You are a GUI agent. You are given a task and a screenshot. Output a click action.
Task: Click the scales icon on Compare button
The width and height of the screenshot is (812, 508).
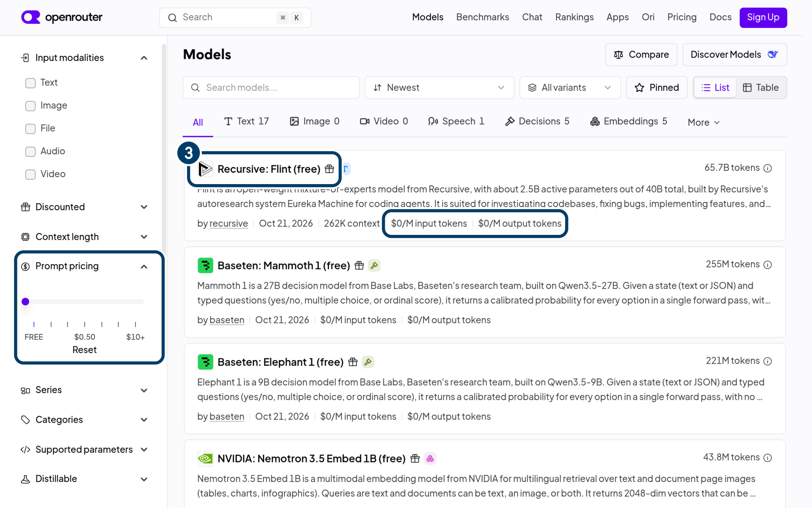pos(618,54)
